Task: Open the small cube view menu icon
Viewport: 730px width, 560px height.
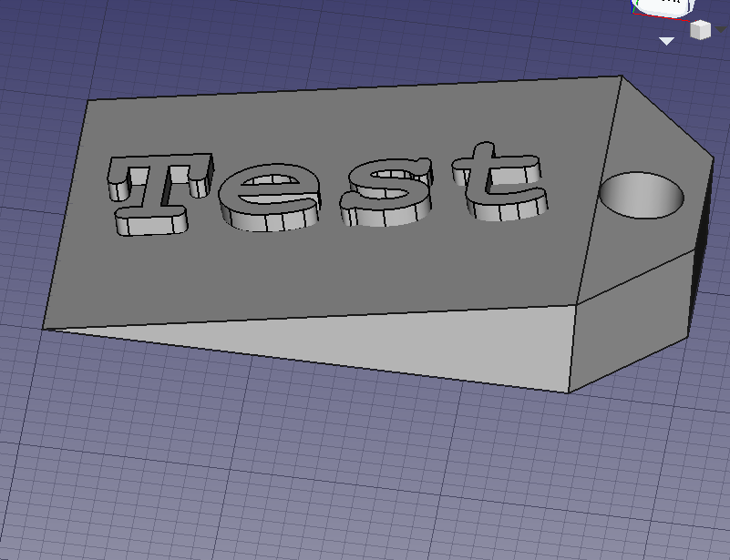Action: tap(700, 30)
